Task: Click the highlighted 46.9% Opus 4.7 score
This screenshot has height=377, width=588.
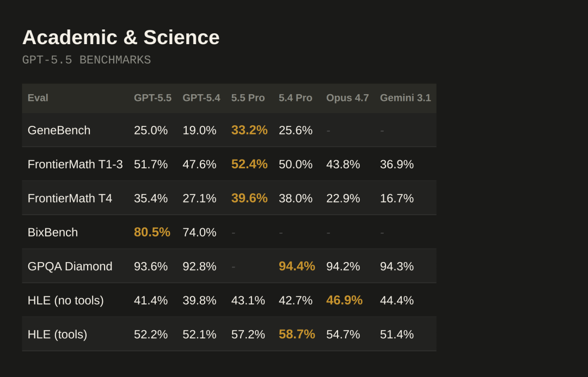Action: point(344,300)
